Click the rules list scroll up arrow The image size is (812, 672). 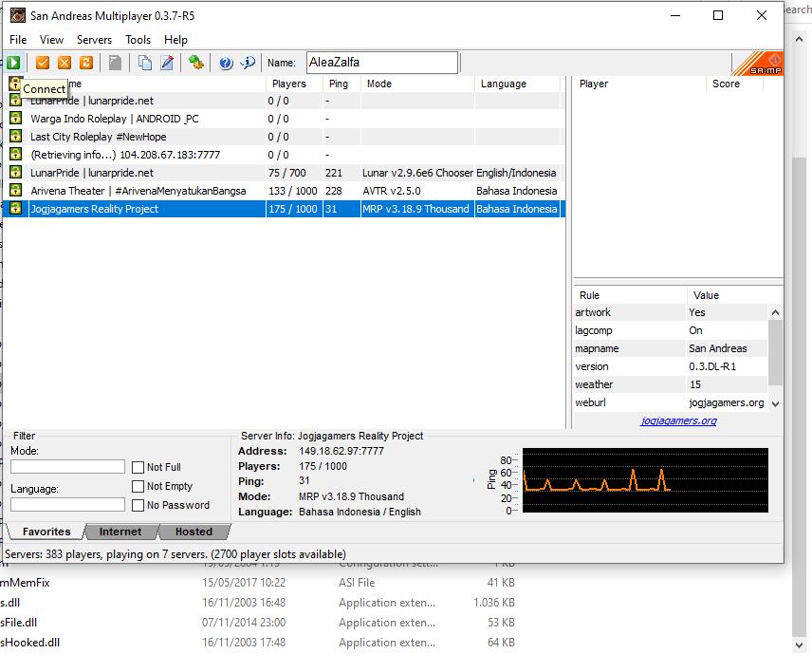pos(775,312)
